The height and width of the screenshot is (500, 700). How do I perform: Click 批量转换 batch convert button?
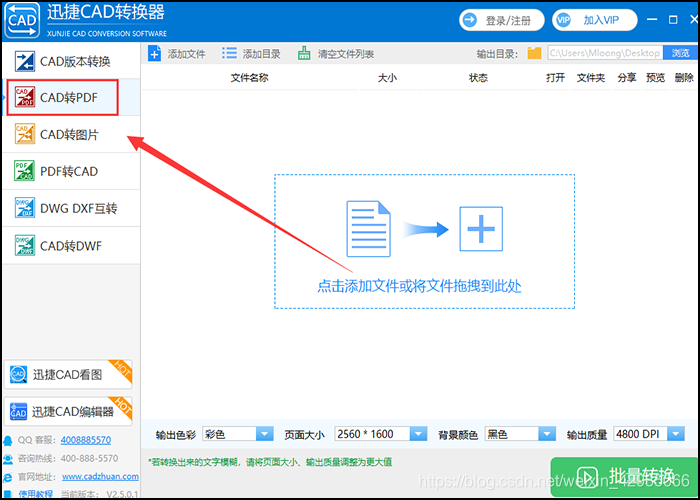(x=625, y=477)
